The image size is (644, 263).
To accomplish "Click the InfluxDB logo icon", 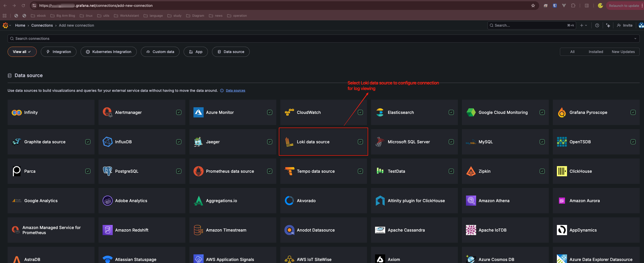I will (x=107, y=142).
